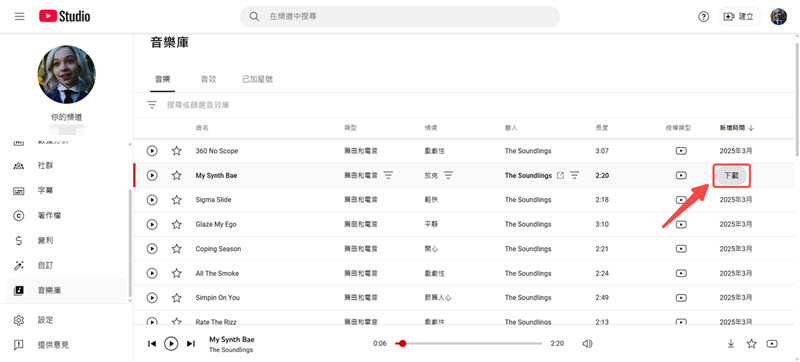
Task: Click license type icon for My Synth Bae
Action: click(681, 175)
